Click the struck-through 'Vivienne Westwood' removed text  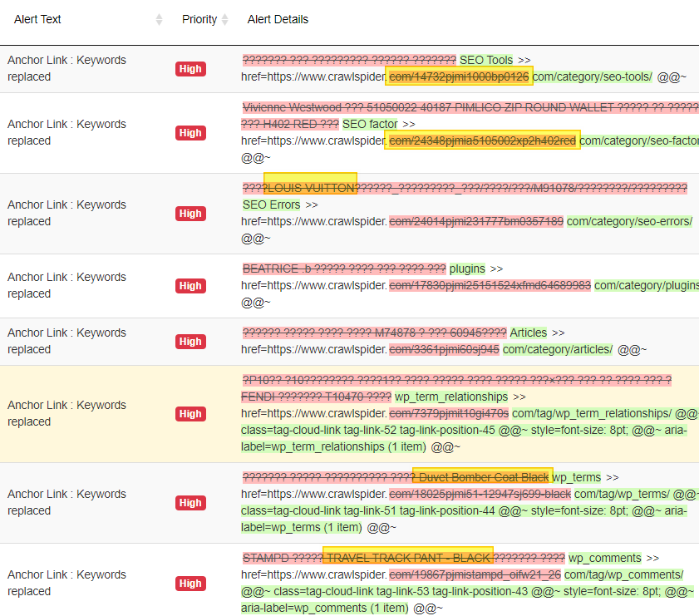(292, 107)
